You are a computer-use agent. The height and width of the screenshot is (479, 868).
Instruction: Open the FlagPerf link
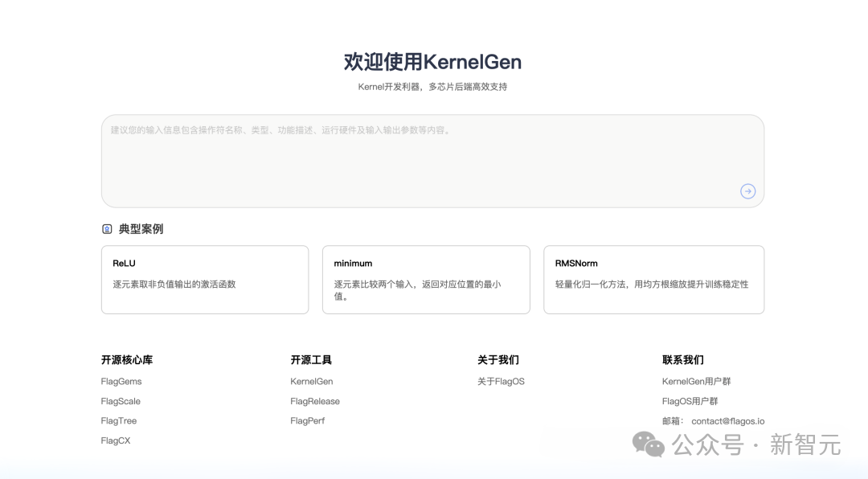(x=307, y=421)
